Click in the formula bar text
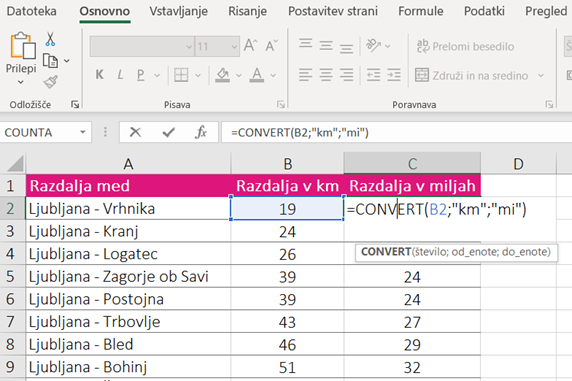The height and width of the screenshot is (381, 572). point(299,132)
